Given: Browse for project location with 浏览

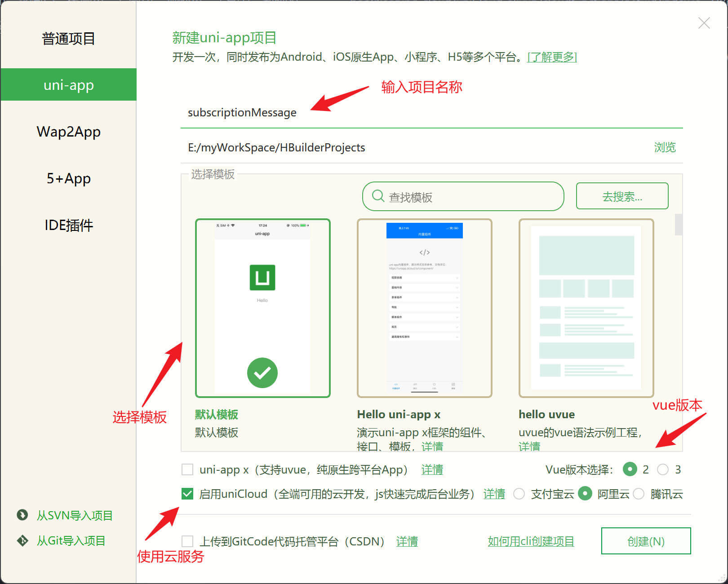Looking at the screenshot, I should click(x=665, y=147).
